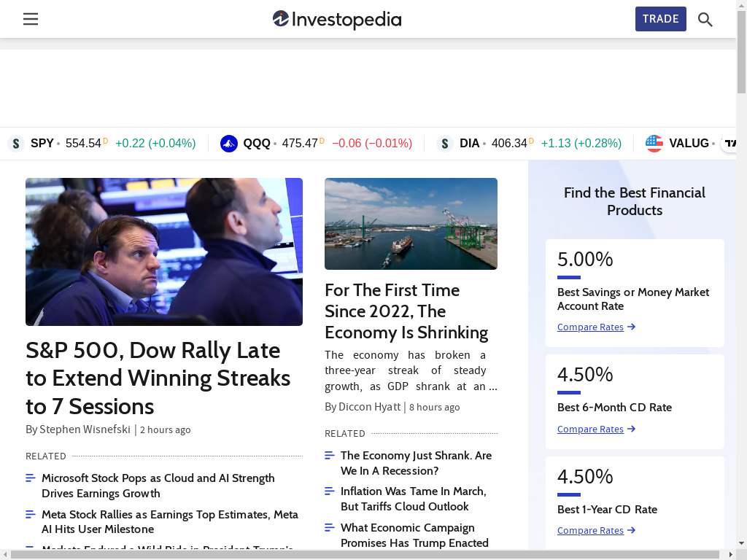
Task: Click list icon beside Microsoft Stock article
Action: click(x=31, y=478)
